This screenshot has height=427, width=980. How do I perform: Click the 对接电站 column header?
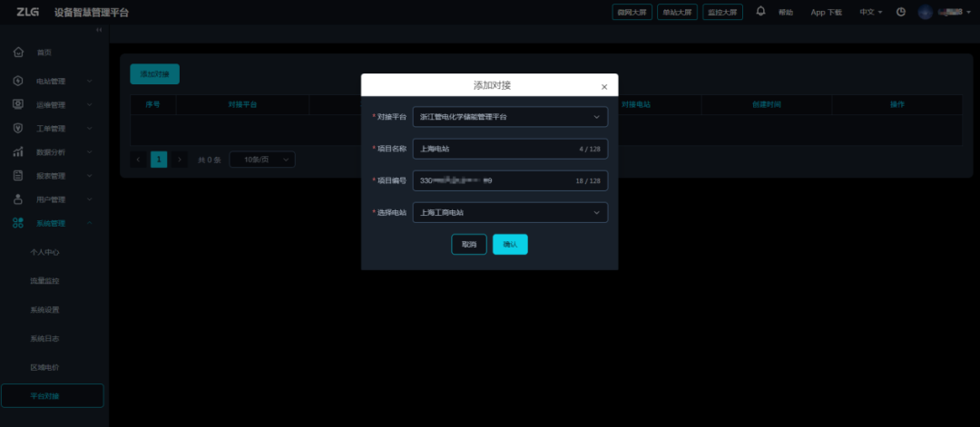click(635, 104)
